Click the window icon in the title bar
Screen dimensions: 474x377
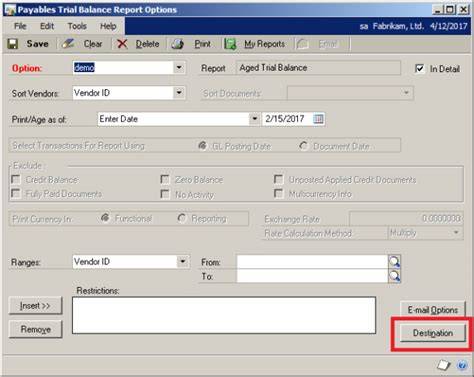pos(10,10)
